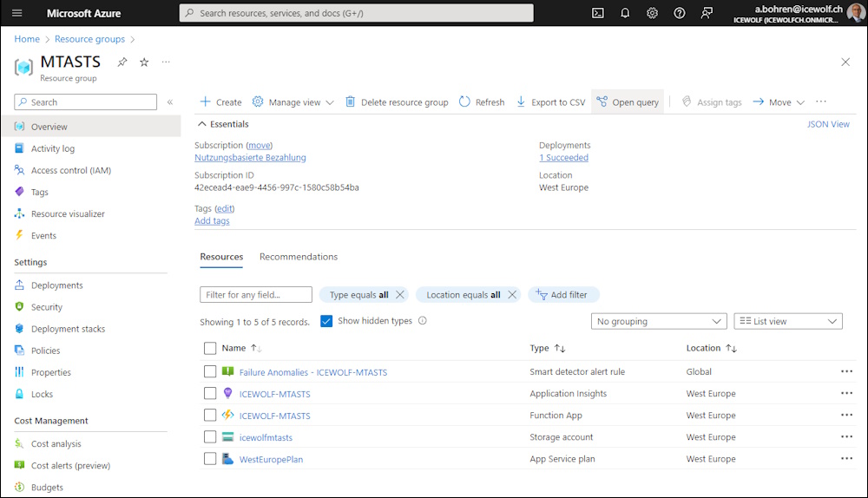Open Cost analysis under Cost Management
868x498 pixels.
pos(56,443)
